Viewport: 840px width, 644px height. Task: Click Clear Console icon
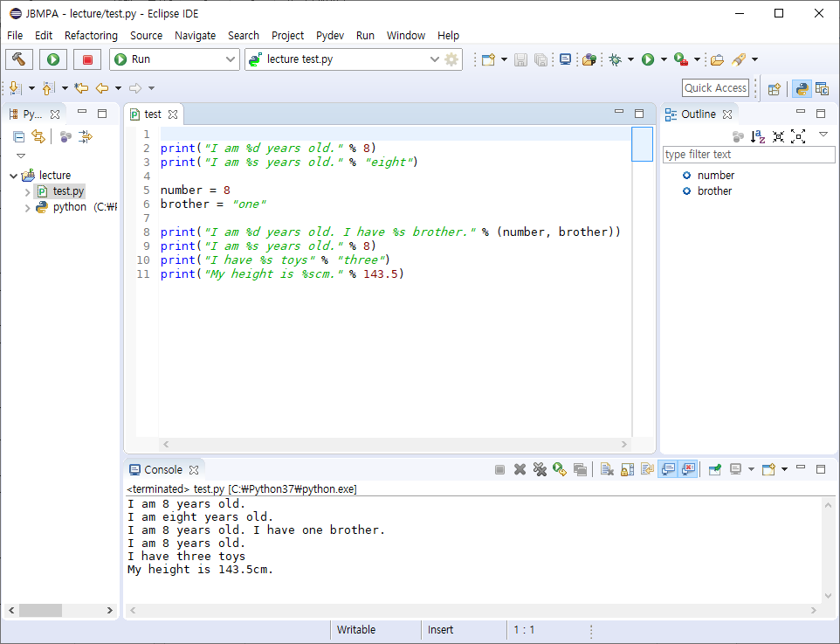[607, 470]
